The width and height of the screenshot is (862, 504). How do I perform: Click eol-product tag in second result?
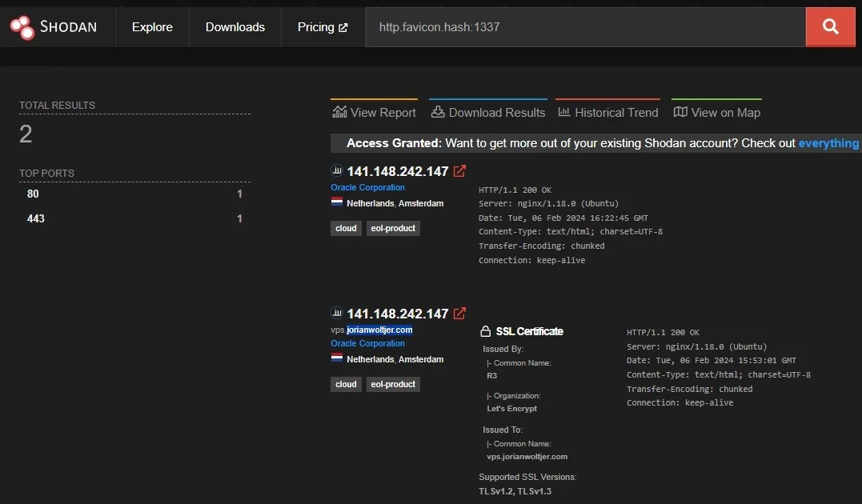(393, 384)
